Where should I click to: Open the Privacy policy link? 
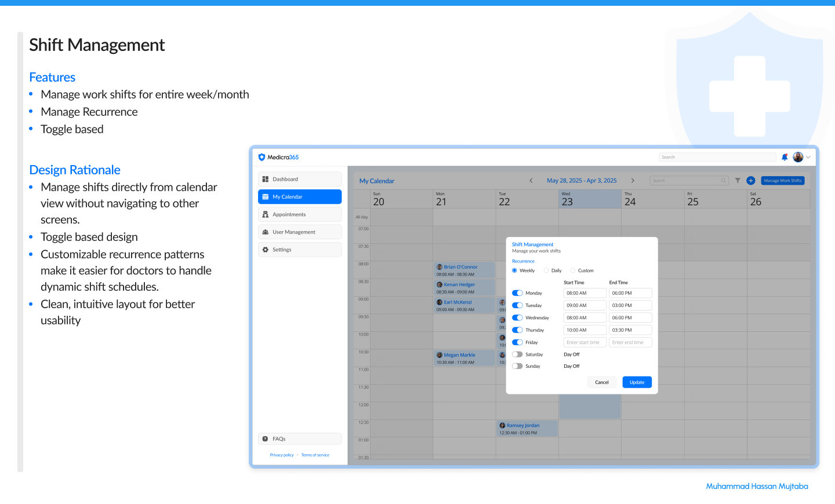282,455
